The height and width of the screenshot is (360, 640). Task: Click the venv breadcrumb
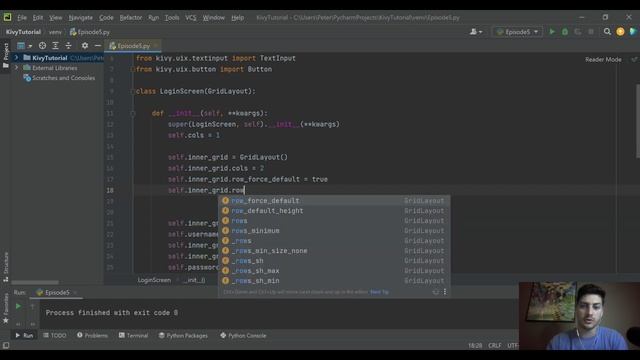[55, 32]
